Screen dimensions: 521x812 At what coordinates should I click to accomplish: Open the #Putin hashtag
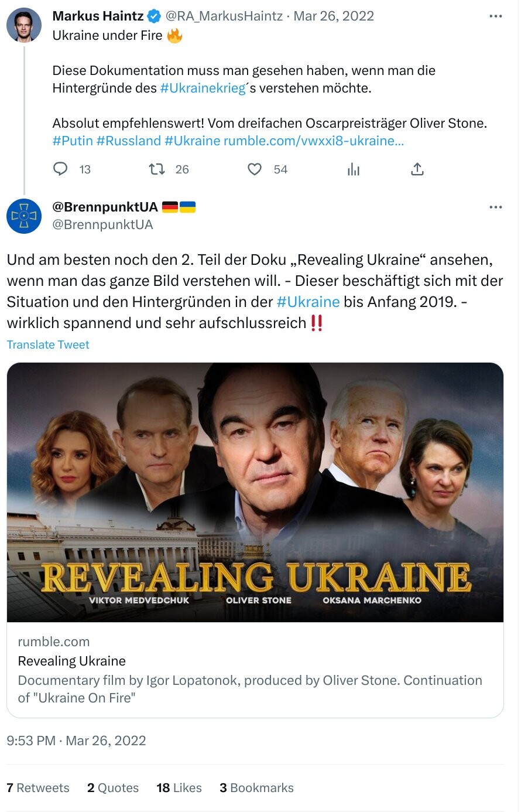point(70,141)
